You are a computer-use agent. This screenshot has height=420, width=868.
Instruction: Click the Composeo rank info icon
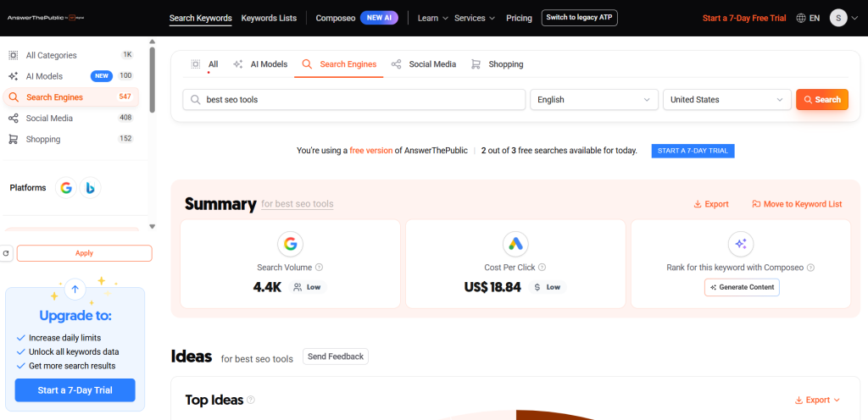[810, 268]
